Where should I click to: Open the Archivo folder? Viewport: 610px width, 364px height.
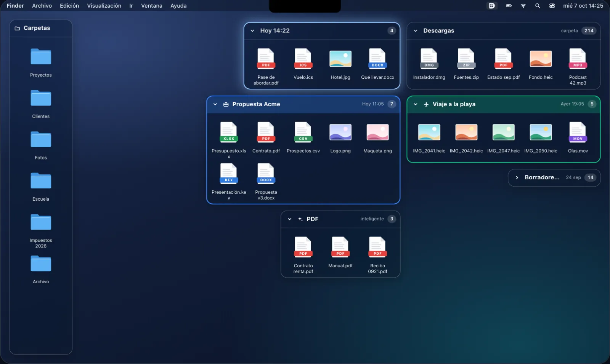(41, 270)
